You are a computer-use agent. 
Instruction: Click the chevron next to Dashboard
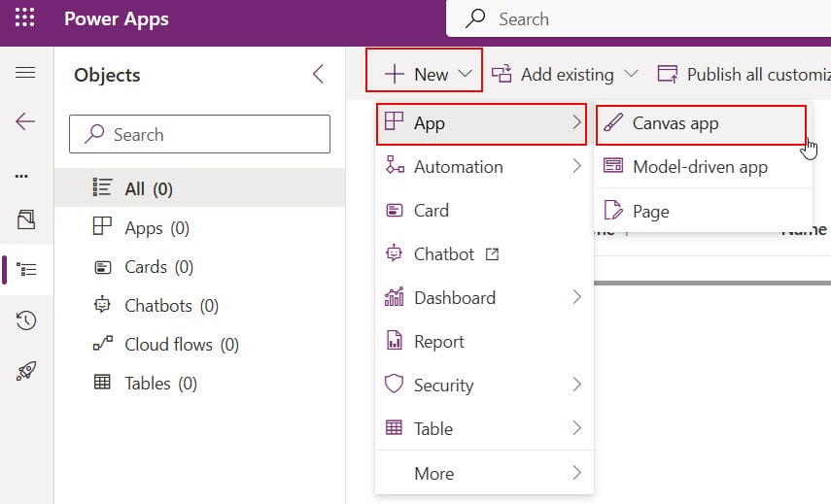pyautogui.click(x=577, y=297)
